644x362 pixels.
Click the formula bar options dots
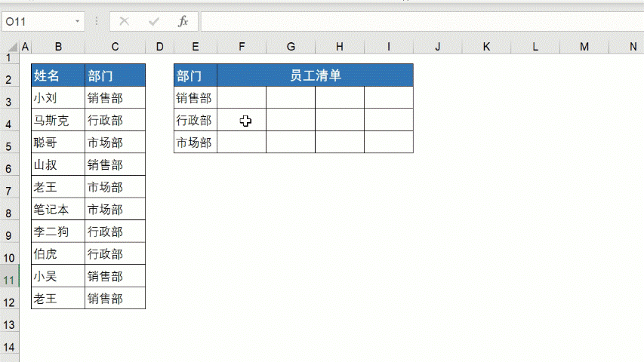point(97,21)
